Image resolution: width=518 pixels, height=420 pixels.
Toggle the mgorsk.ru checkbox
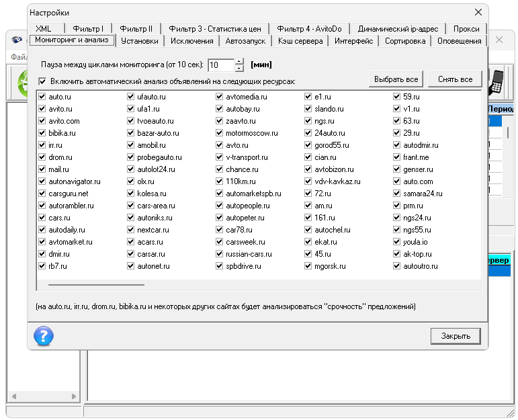coord(308,265)
